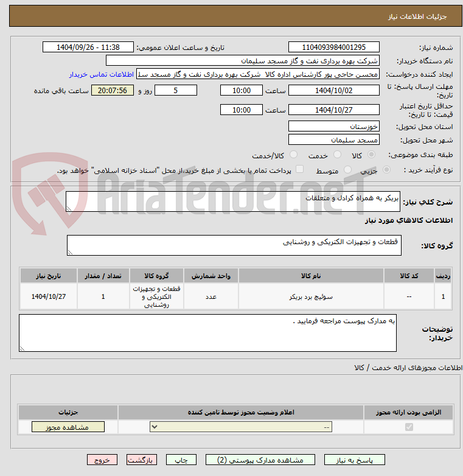The height and width of the screenshot is (476, 463).
Task: Click the چاپ print button
Action: pos(181,460)
